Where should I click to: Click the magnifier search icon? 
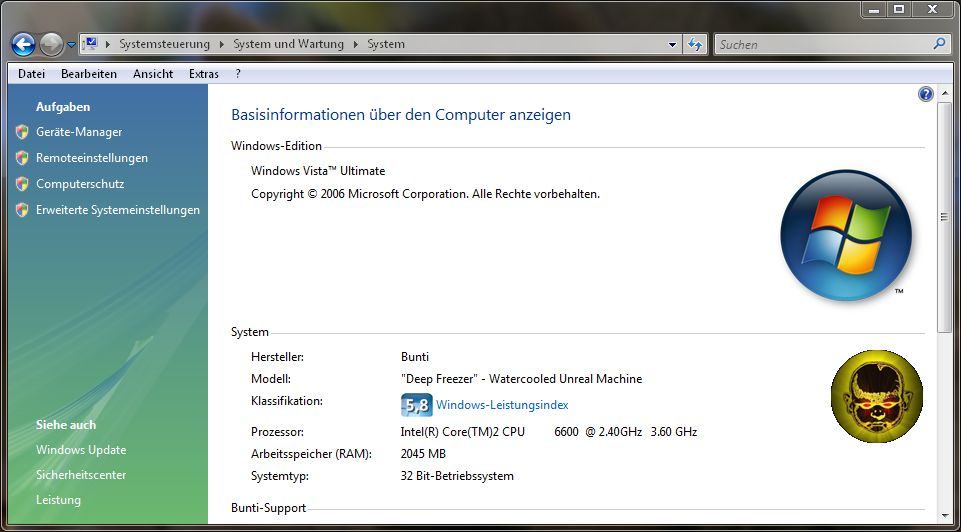point(939,44)
